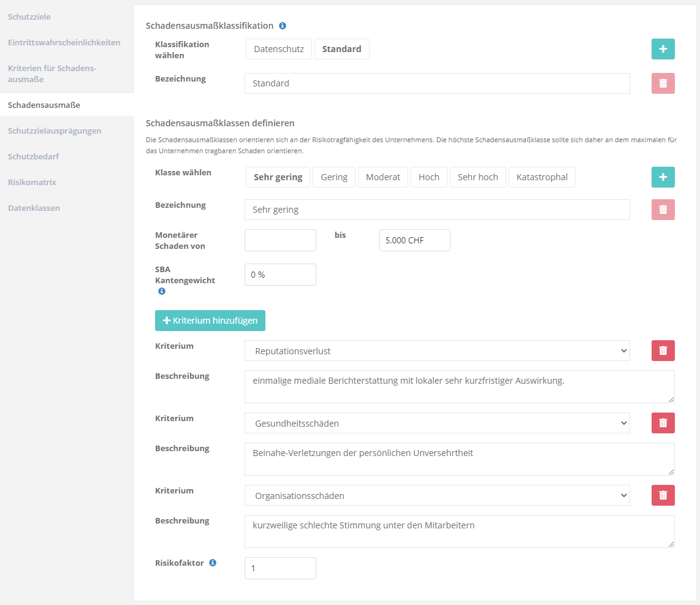Go to Schutzziele sidebar item
Viewport: 700px width, 605px height.
click(x=29, y=17)
